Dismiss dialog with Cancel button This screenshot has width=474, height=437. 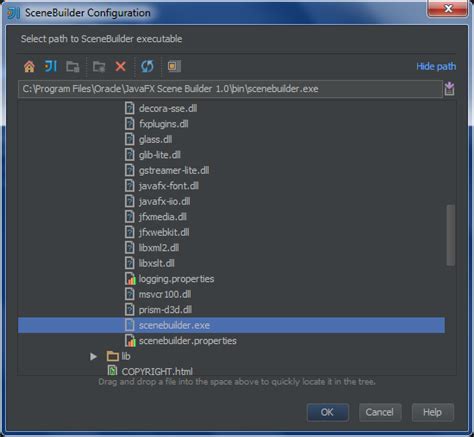pos(380,412)
